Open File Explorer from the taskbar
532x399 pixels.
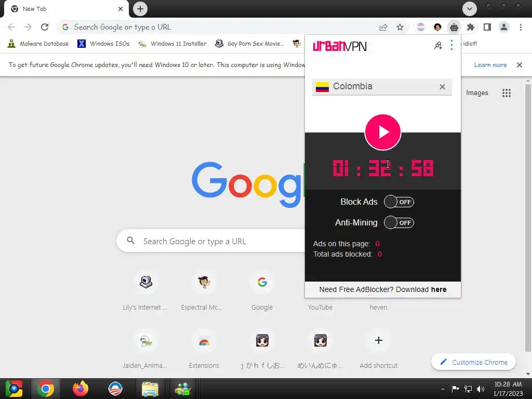point(150,389)
